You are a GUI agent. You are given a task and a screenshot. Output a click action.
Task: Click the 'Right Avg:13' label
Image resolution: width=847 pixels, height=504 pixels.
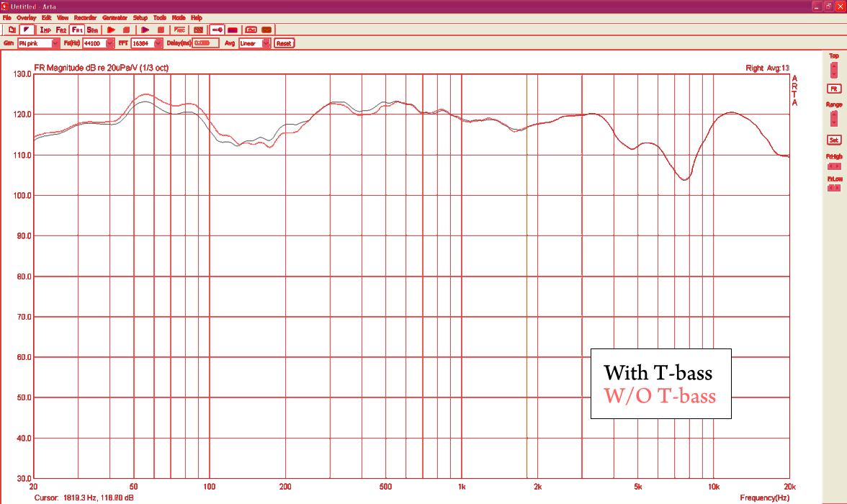[767, 68]
